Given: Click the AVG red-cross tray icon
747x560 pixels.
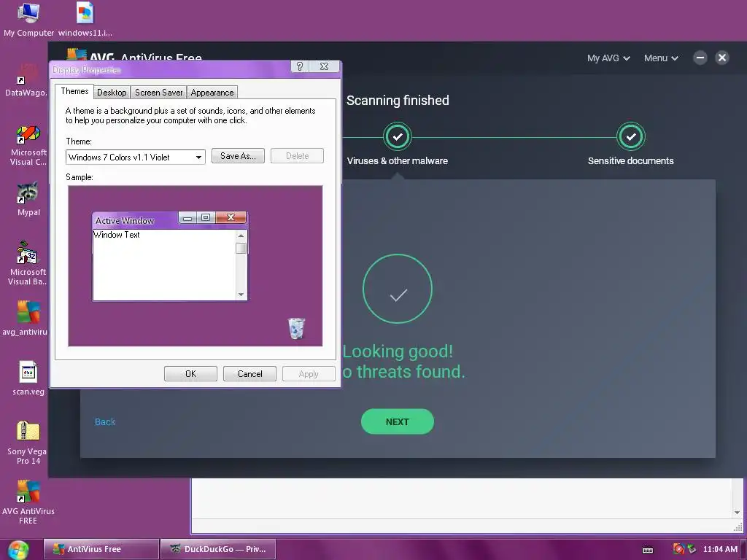Looking at the screenshot, I should [678, 549].
